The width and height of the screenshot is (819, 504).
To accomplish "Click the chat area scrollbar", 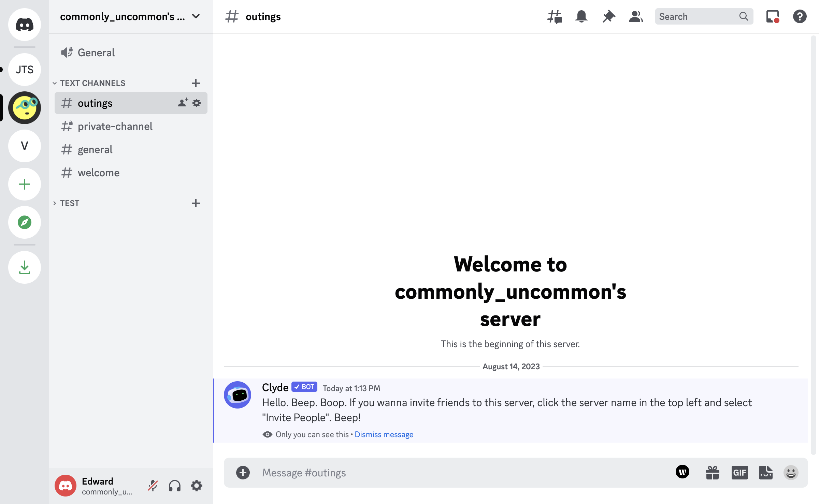I will [x=813, y=245].
